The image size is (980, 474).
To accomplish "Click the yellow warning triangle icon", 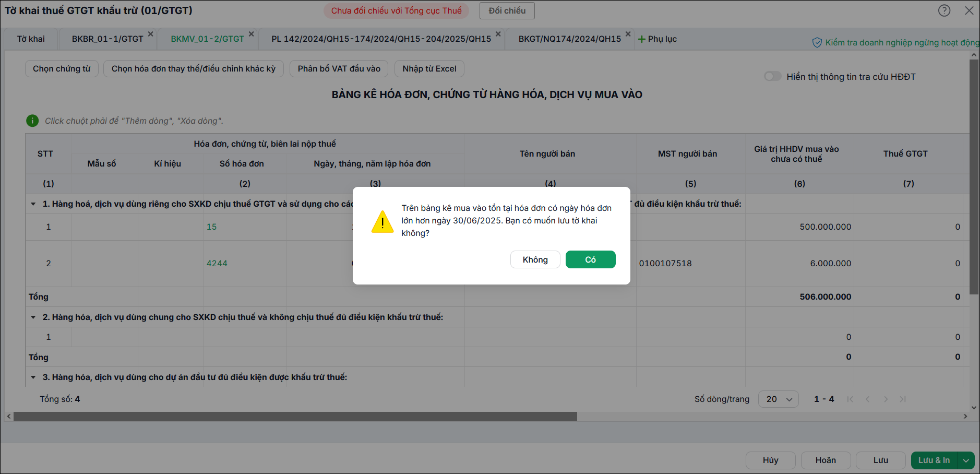I will [383, 222].
